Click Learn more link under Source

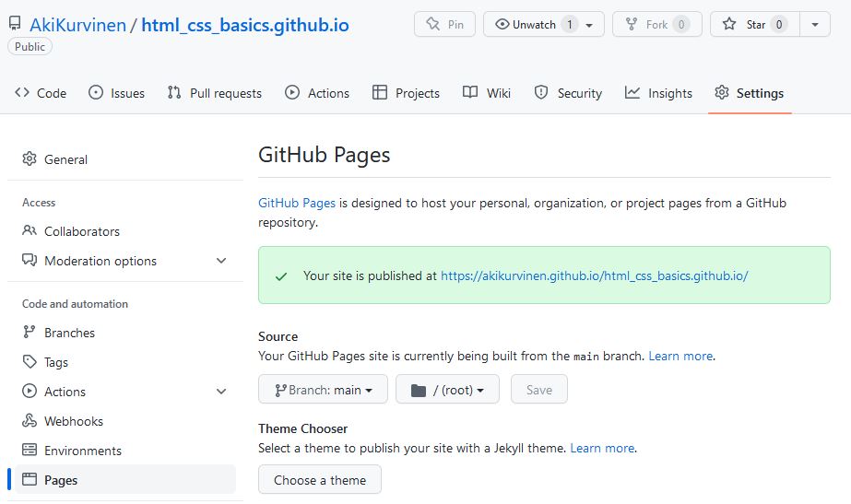pos(680,356)
